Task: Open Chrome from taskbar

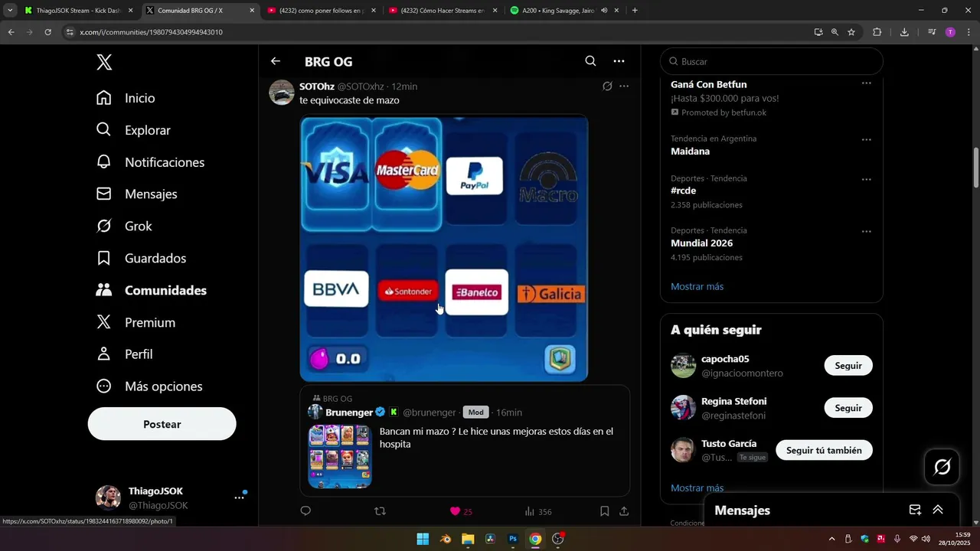Action: [535, 539]
